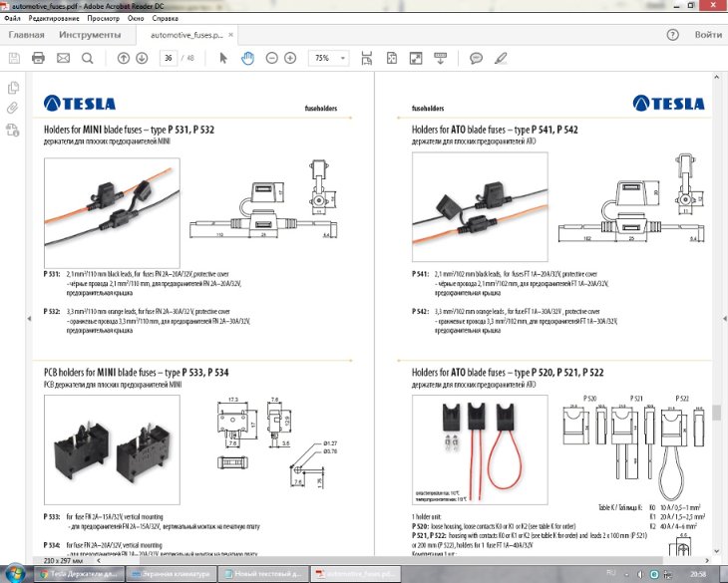Click the page size 210 x 297 мм label
Screen dimensions: 728x583
point(63,561)
